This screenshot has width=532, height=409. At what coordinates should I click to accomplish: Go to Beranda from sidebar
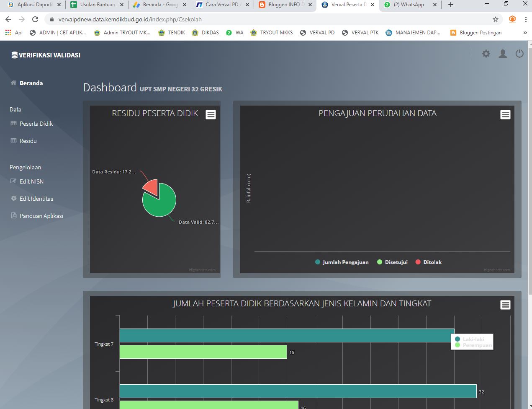click(x=31, y=83)
